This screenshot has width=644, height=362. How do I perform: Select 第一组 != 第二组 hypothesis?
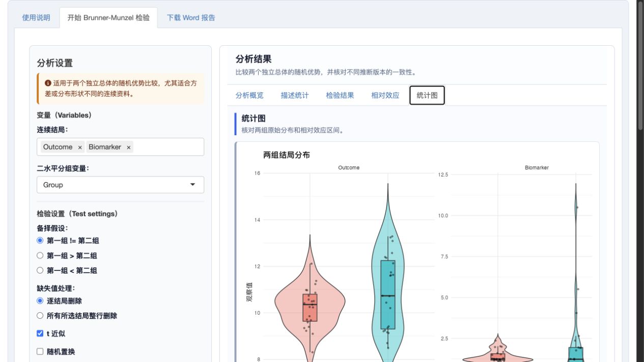(x=40, y=240)
